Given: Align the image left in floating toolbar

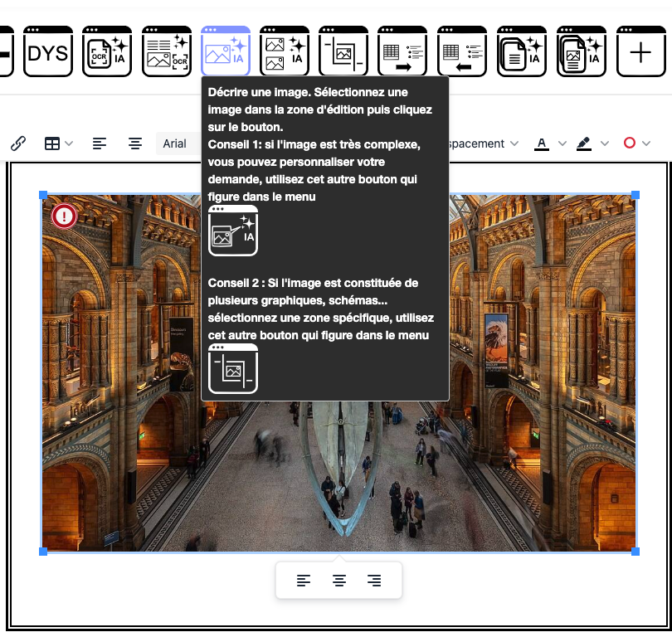Looking at the screenshot, I should point(304,581).
